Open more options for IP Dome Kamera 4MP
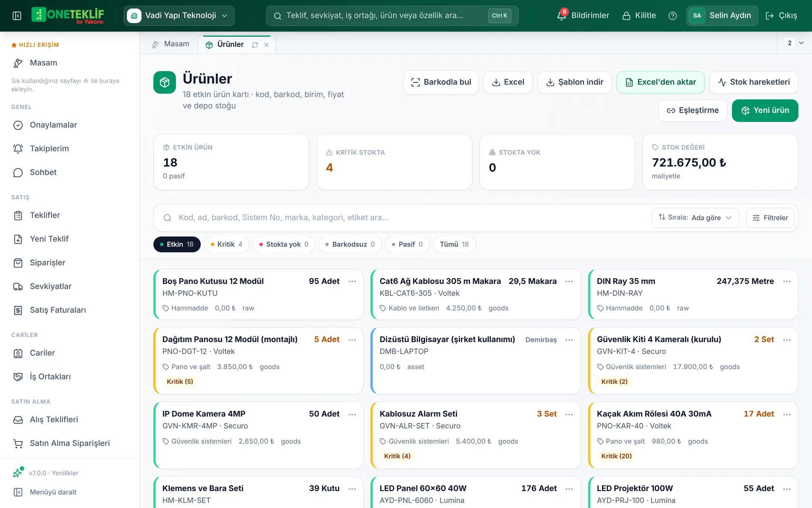This screenshot has width=812, height=508. click(352, 415)
